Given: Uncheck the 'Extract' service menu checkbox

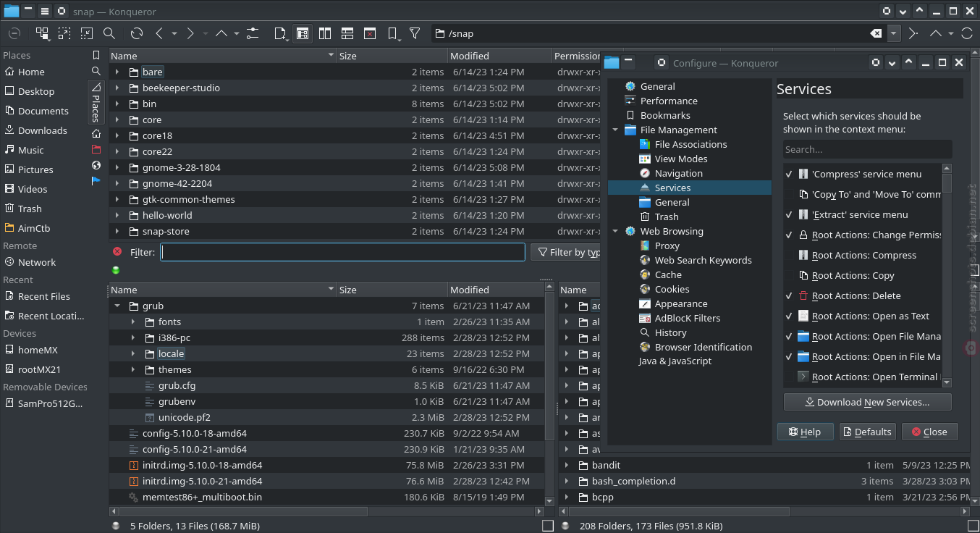Looking at the screenshot, I should [789, 214].
